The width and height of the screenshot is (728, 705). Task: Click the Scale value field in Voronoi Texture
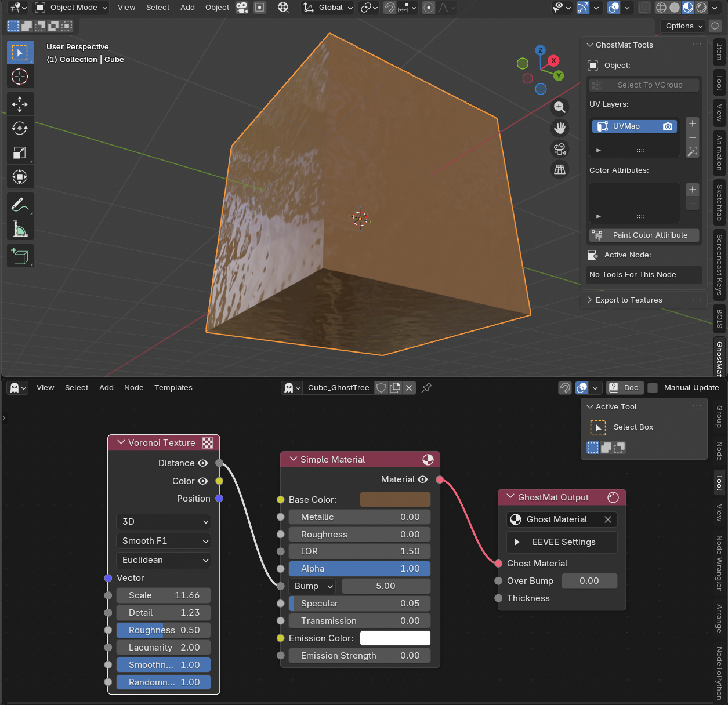(x=164, y=595)
